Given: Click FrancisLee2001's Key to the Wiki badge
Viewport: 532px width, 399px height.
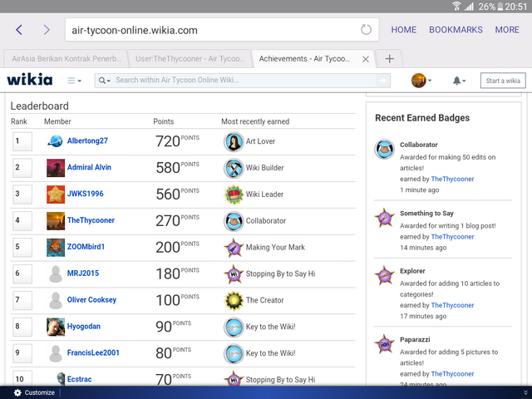Looking at the screenshot, I should (x=234, y=353).
